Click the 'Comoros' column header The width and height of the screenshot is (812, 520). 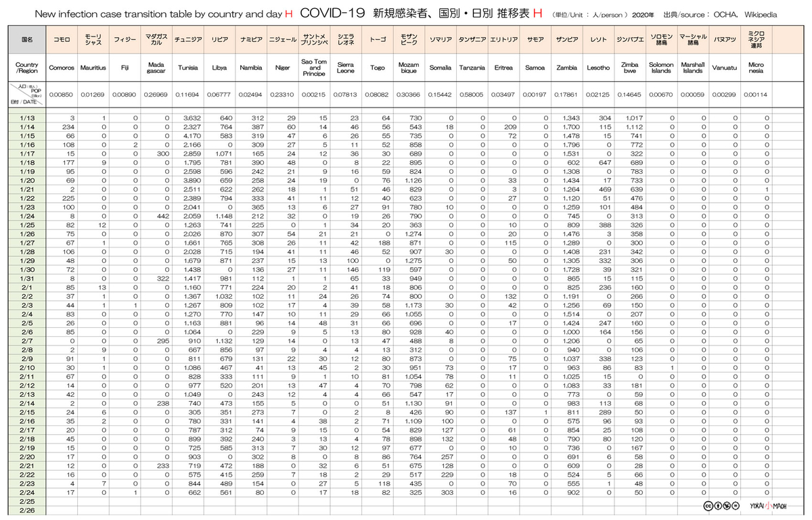point(61,68)
